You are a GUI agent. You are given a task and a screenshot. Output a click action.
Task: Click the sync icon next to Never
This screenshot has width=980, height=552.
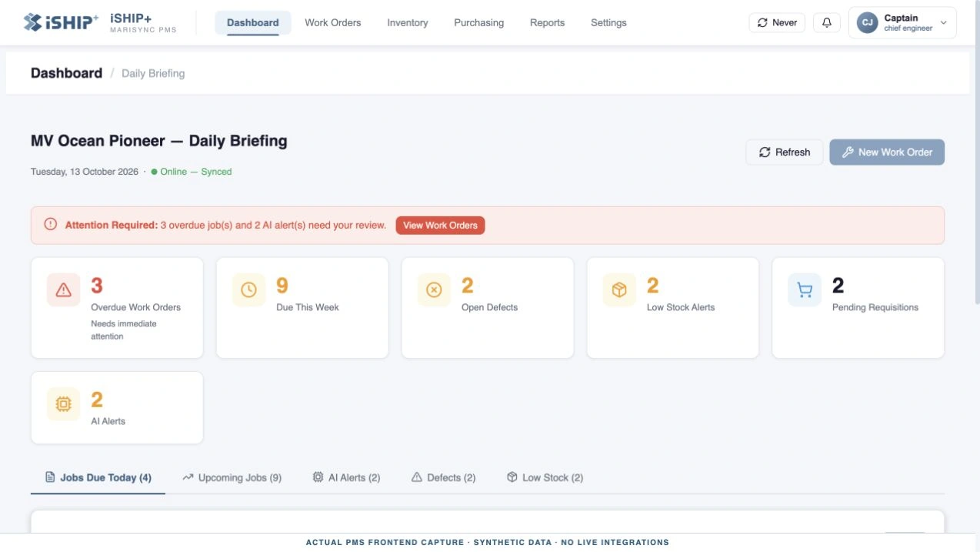(x=762, y=23)
